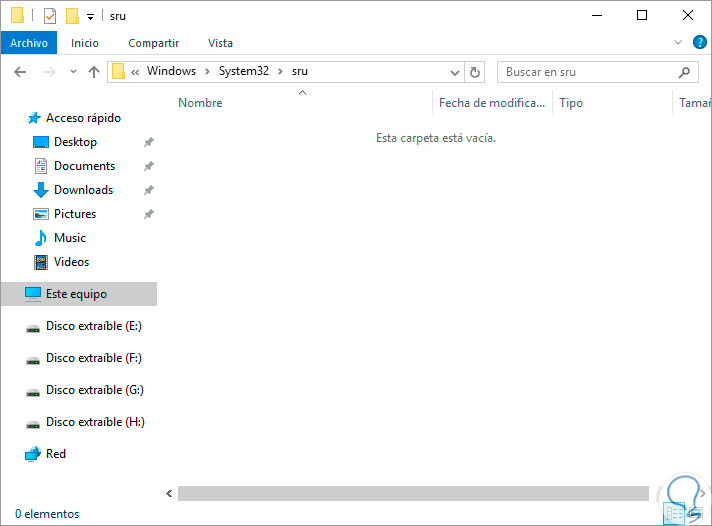The width and height of the screenshot is (712, 526).
Task: Click the System32 breadcrumb in address bar
Action: tap(244, 71)
